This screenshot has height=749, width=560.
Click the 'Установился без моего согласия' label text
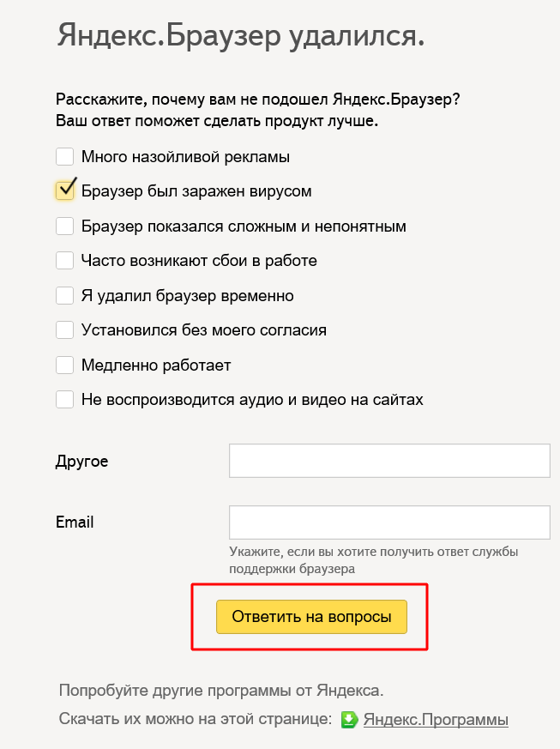pos(203,330)
